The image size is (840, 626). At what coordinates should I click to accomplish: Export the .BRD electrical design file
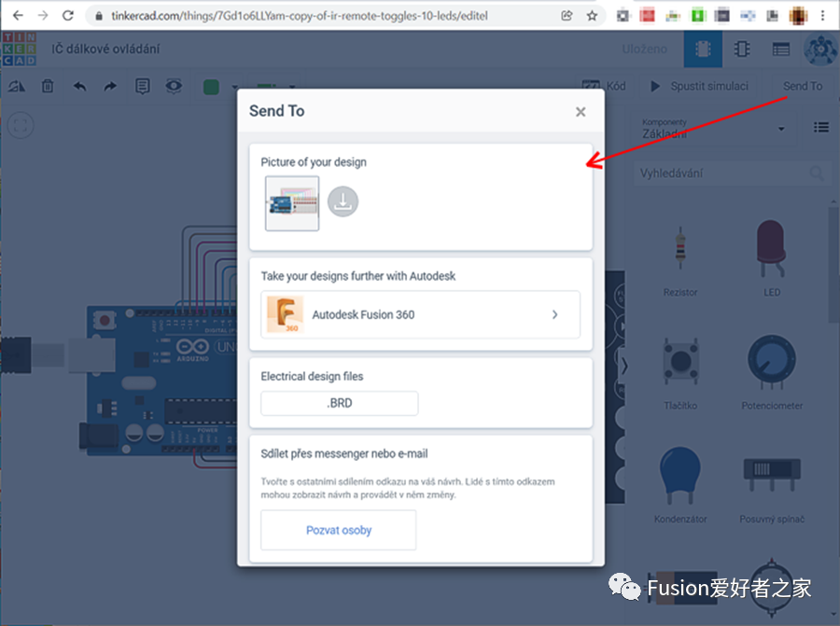[x=340, y=403]
